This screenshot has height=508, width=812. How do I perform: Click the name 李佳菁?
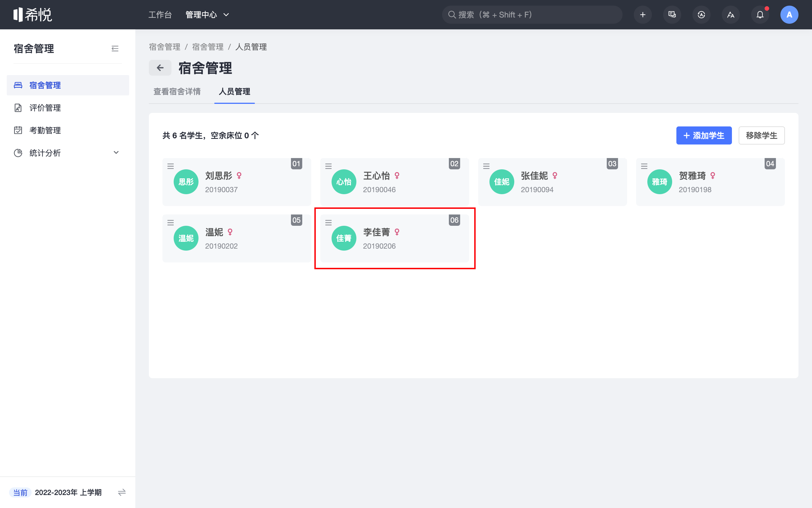click(x=376, y=232)
